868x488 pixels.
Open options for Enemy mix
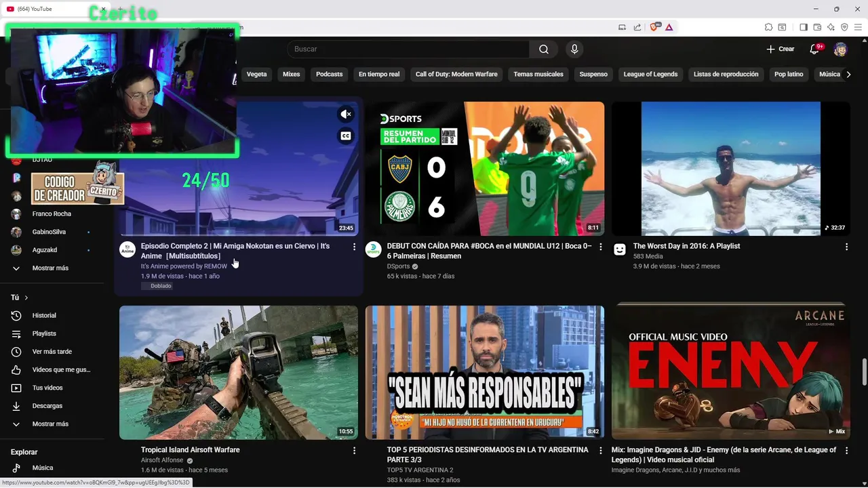pos(846,450)
